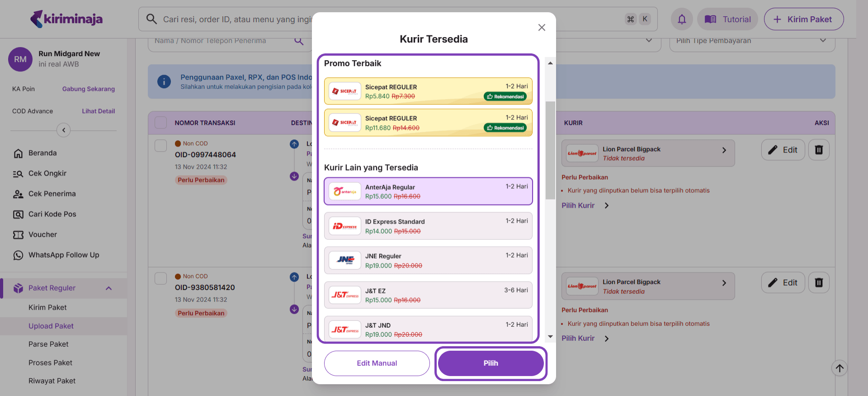Tick checkbox for order OID-0997448064
The height and width of the screenshot is (396, 868).
(x=160, y=146)
